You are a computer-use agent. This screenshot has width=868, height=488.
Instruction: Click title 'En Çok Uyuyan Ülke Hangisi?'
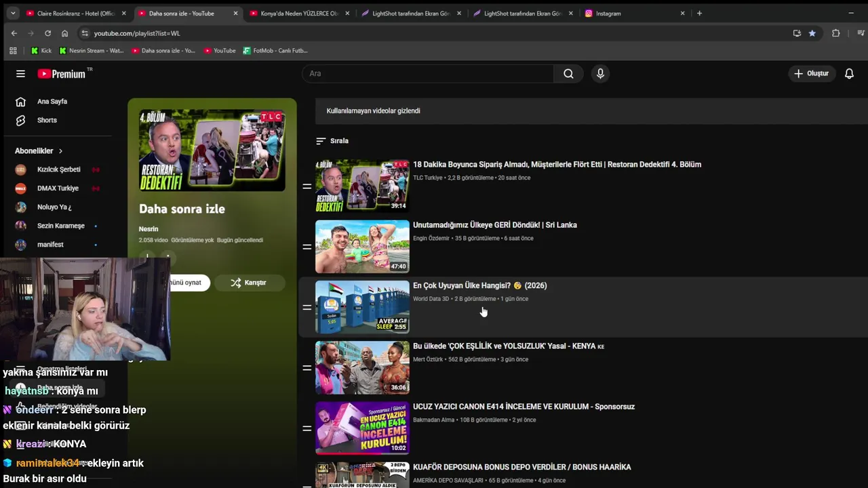[x=479, y=285]
